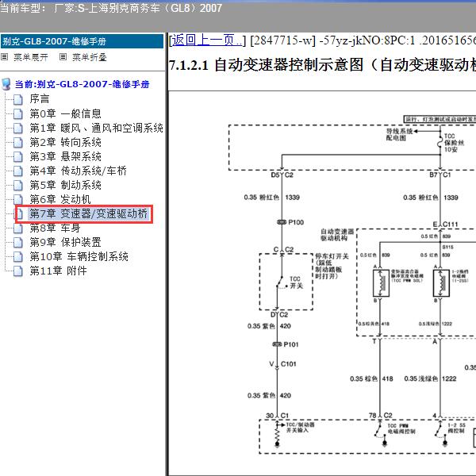Click the 0.35 棕色 418 wire label
476x476 pixels.
pos(371,378)
